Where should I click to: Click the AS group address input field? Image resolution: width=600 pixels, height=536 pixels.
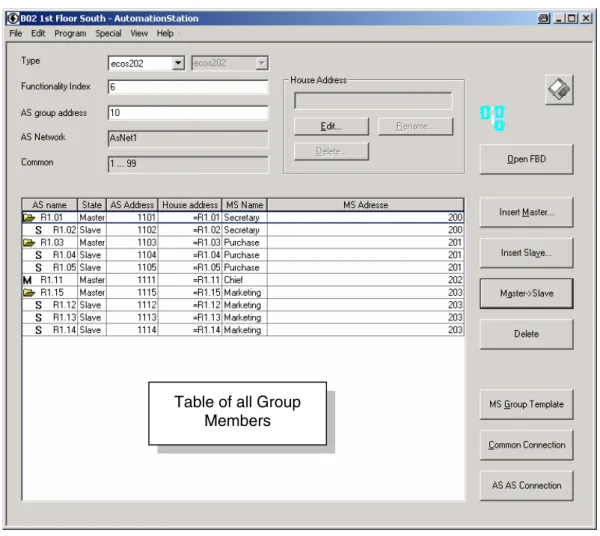(x=188, y=113)
